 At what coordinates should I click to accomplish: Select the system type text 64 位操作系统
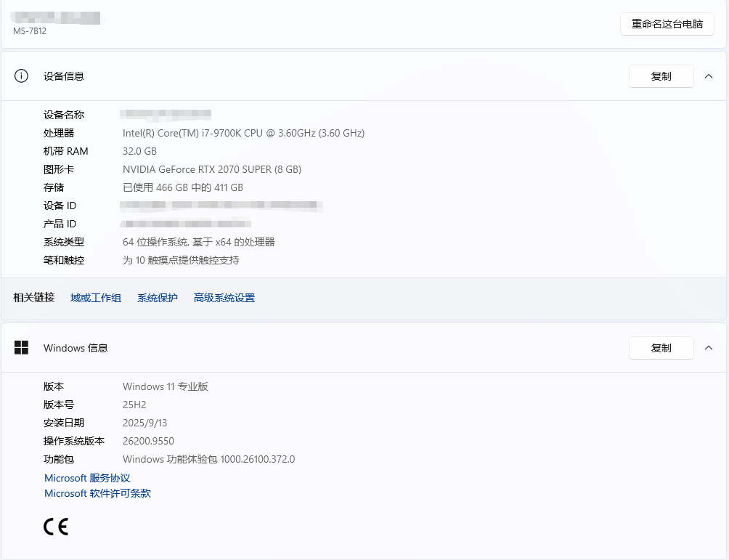tap(155, 242)
